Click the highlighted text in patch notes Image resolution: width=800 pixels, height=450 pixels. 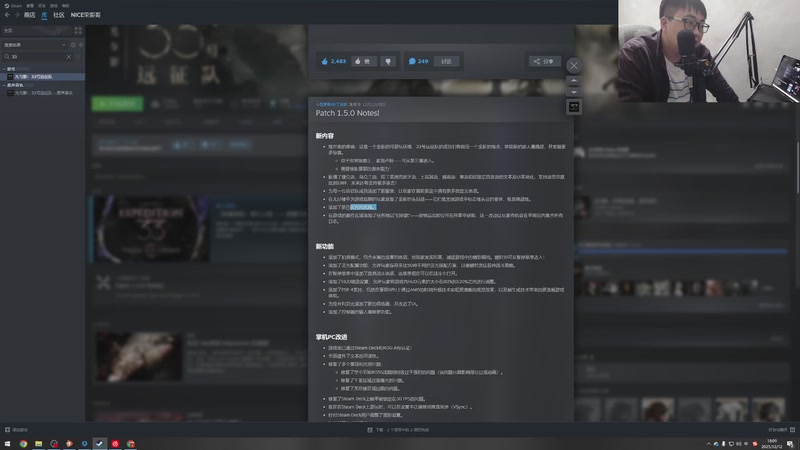coord(363,207)
